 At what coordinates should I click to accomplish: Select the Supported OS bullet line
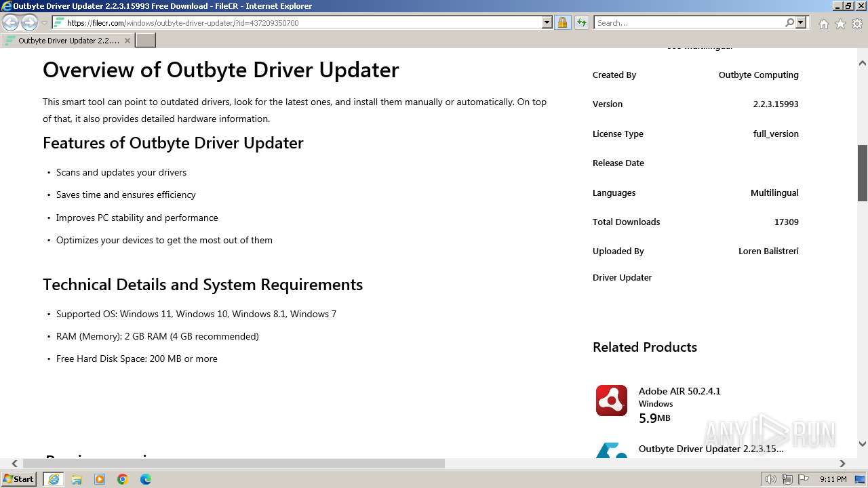196,314
